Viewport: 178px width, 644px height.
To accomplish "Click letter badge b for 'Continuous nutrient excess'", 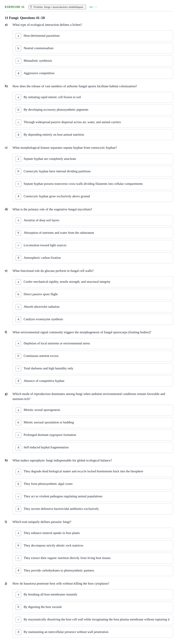I will (x=18, y=356).
